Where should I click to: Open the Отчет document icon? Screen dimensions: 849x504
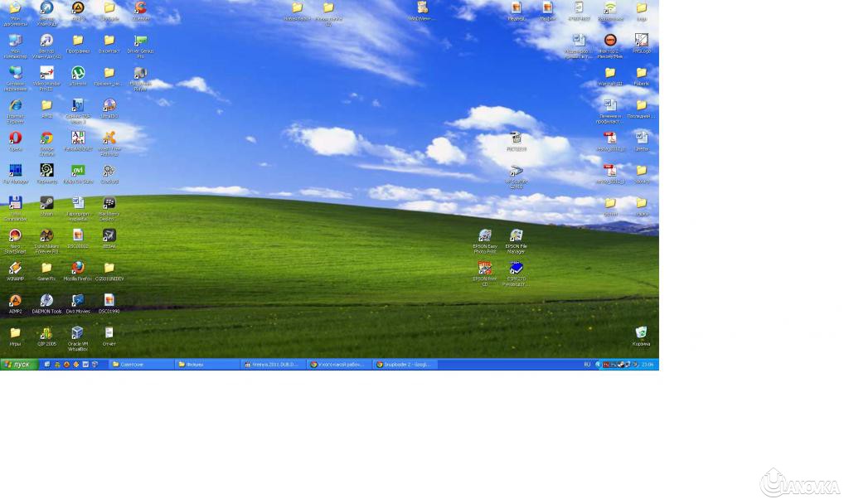click(x=109, y=337)
